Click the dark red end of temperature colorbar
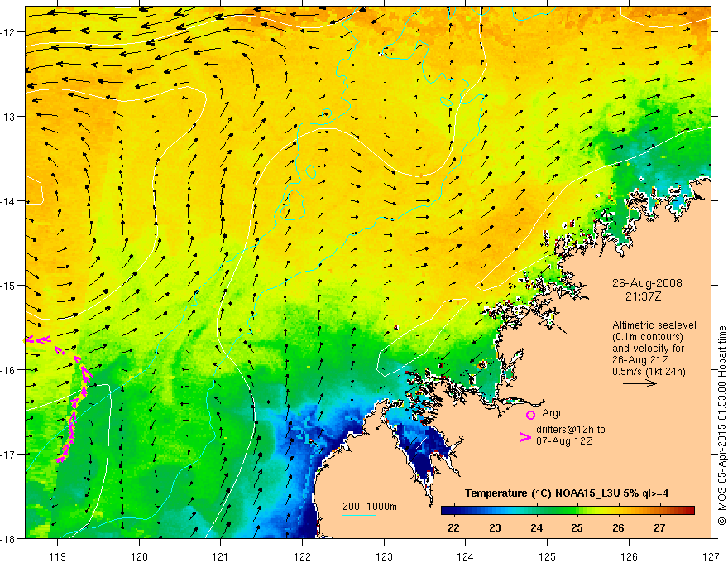This screenshot has width=728, height=563. coord(688,511)
